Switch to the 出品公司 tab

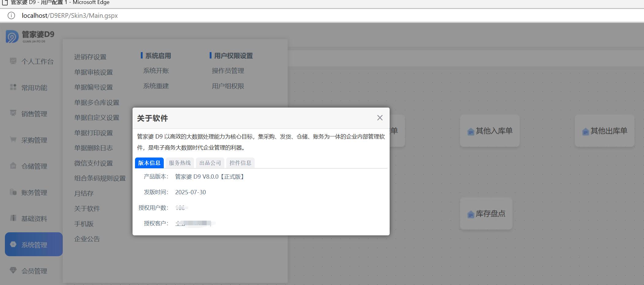pos(210,163)
